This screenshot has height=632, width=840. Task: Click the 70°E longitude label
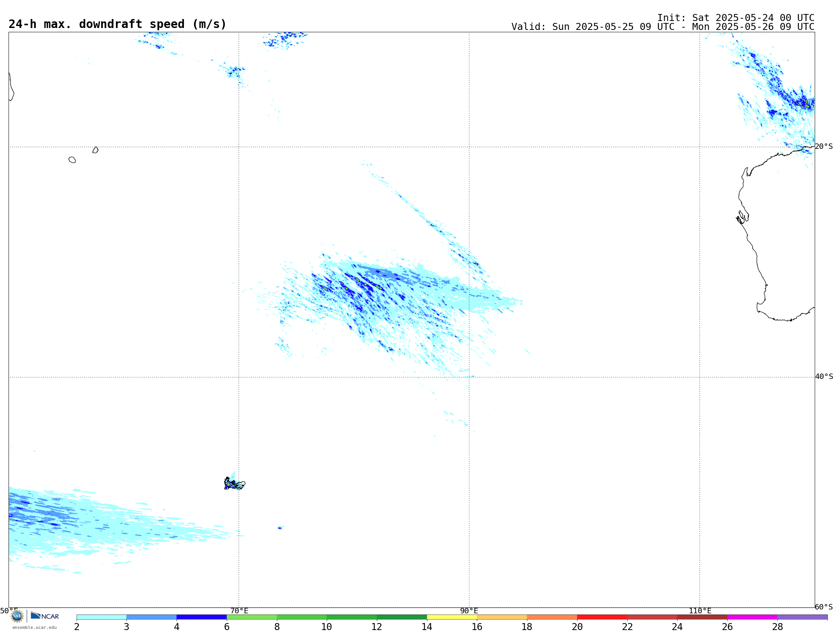239,611
